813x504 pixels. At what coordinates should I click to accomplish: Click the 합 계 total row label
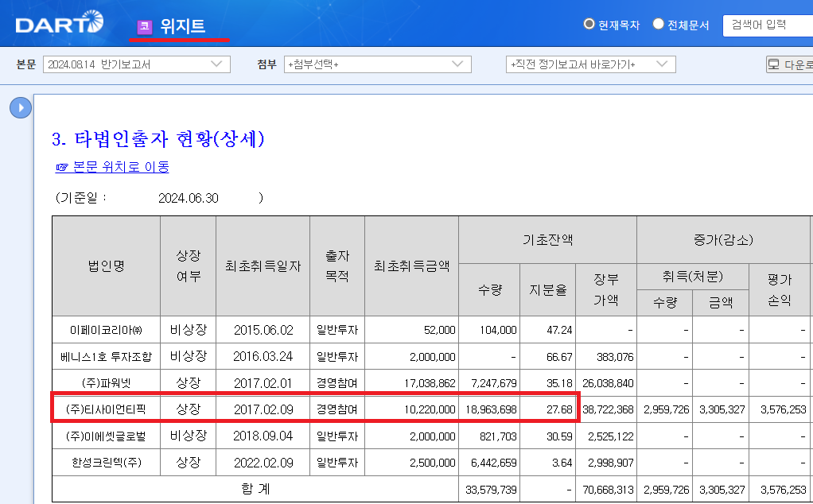pos(255,489)
